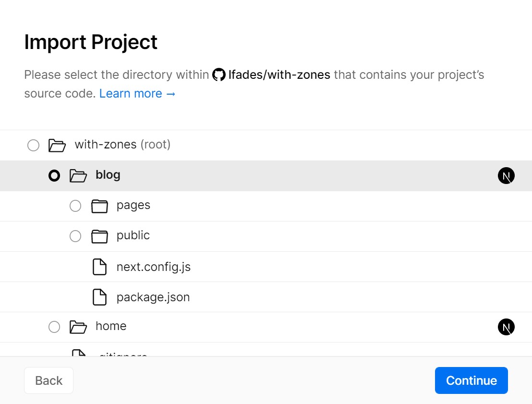
Task: Click the next.config.js file icon
Action: [x=99, y=267]
